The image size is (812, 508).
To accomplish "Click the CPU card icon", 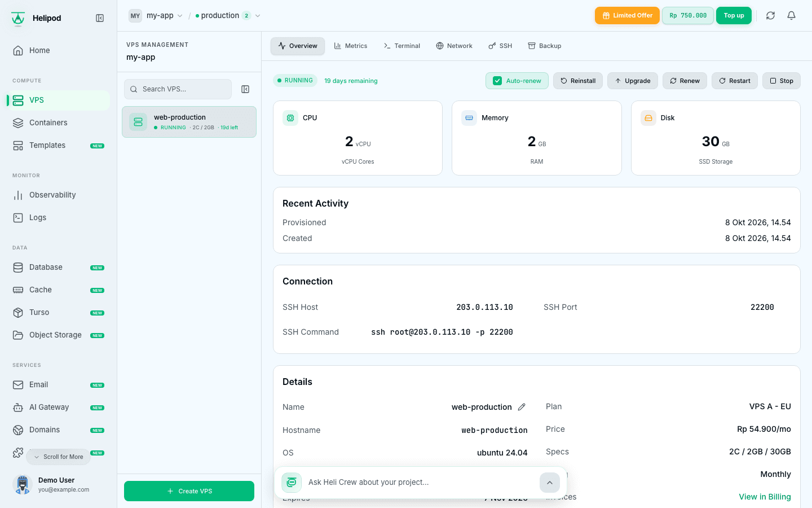I will [x=290, y=118].
